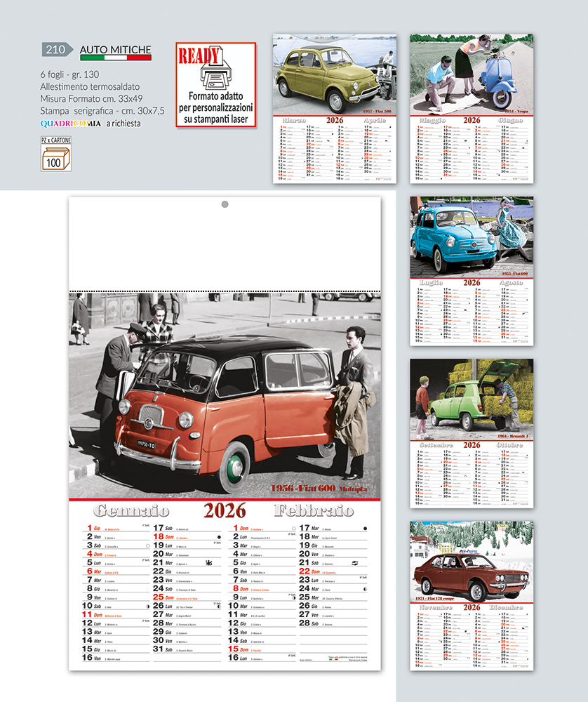Open the Maggio–Giugno Vespa calendar thumbnail
Viewport: 588px width, 702px height.
pyautogui.click(x=472, y=108)
